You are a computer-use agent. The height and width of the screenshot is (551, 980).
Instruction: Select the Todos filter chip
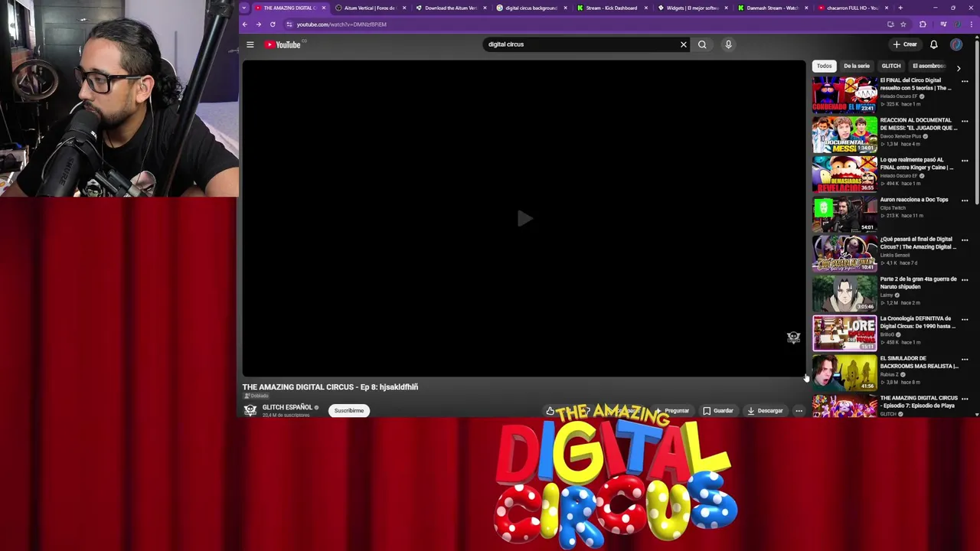pos(824,66)
